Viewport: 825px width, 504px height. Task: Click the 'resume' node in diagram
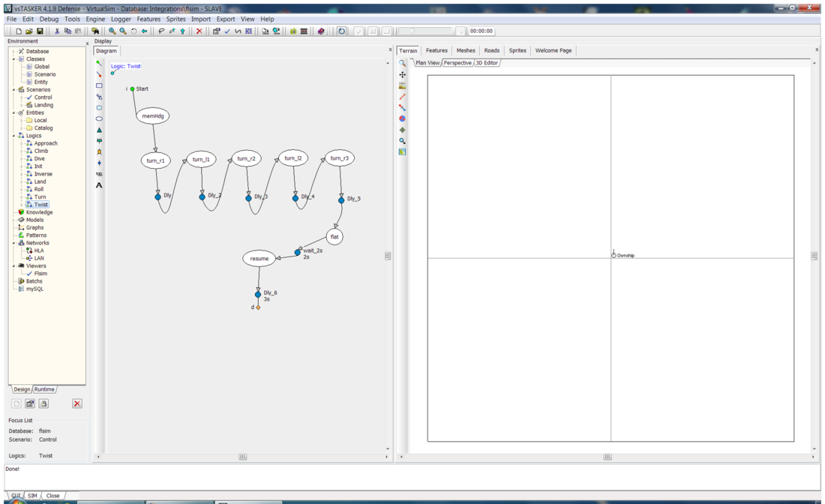click(x=259, y=259)
